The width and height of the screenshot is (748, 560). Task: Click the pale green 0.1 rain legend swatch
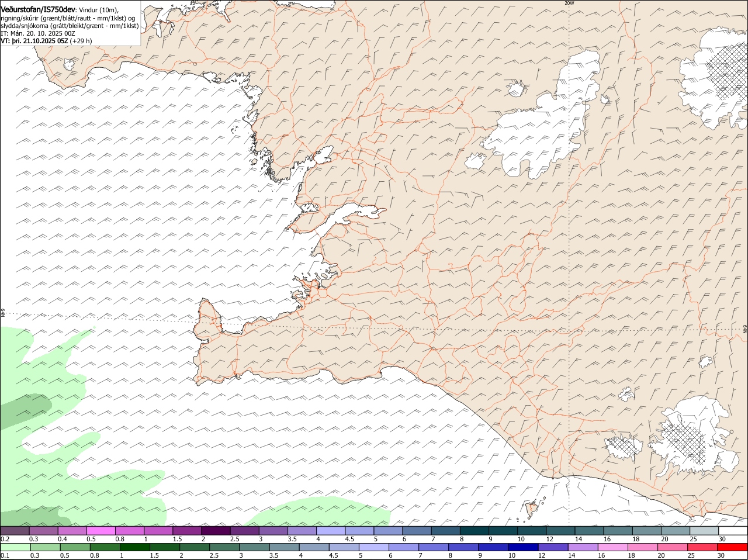coord(15,547)
